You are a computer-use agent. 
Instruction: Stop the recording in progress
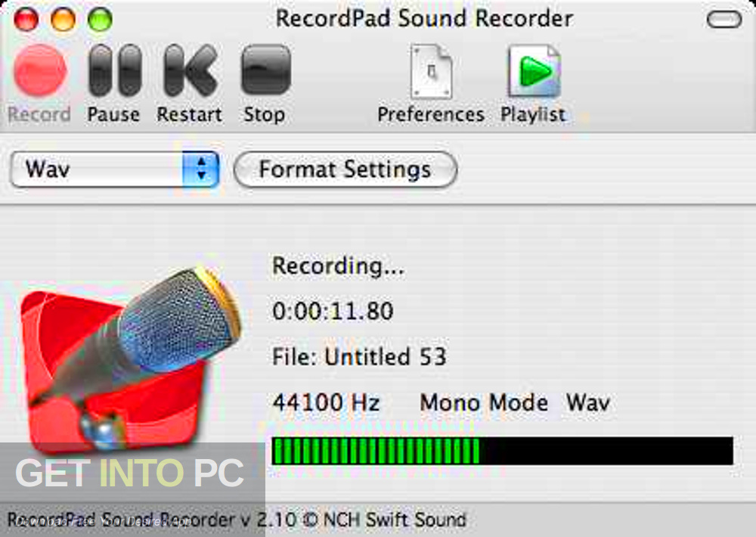tap(264, 70)
